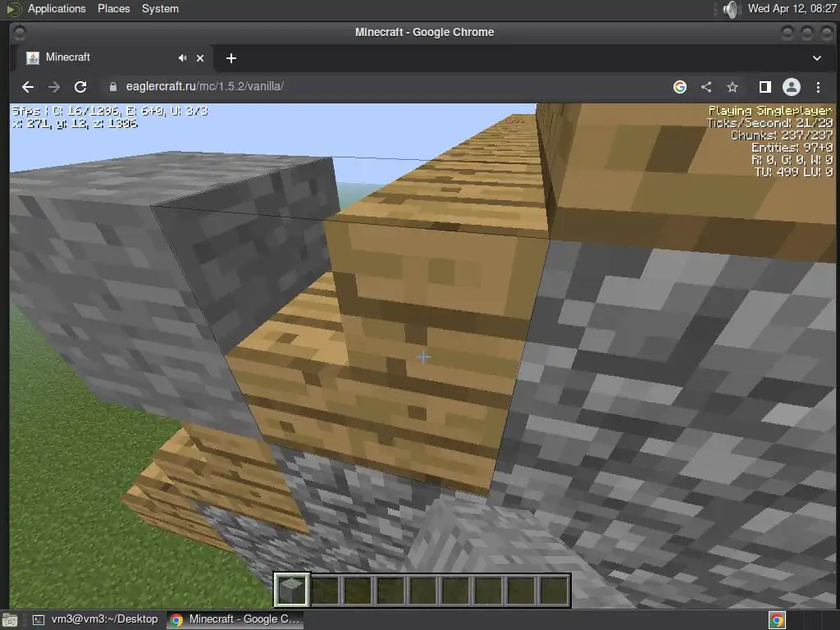
Task: Click the crosshair on the wooden plank
Action: pyautogui.click(x=423, y=356)
